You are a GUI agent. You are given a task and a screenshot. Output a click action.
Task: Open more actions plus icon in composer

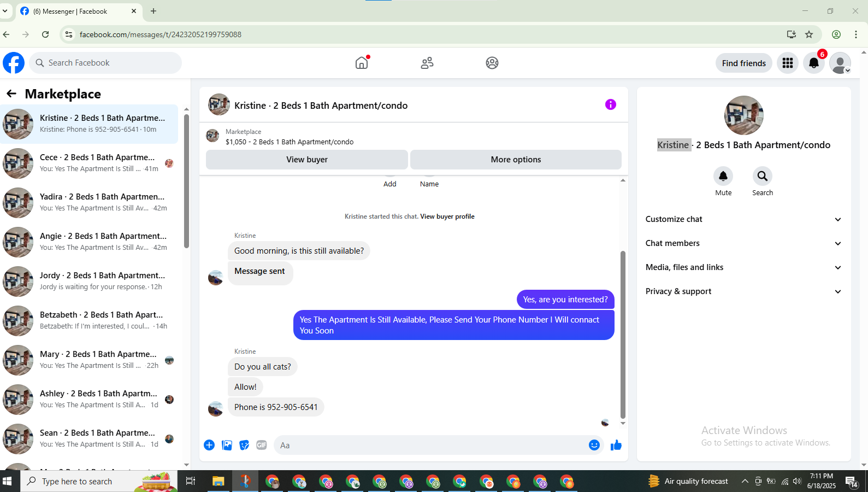point(209,445)
